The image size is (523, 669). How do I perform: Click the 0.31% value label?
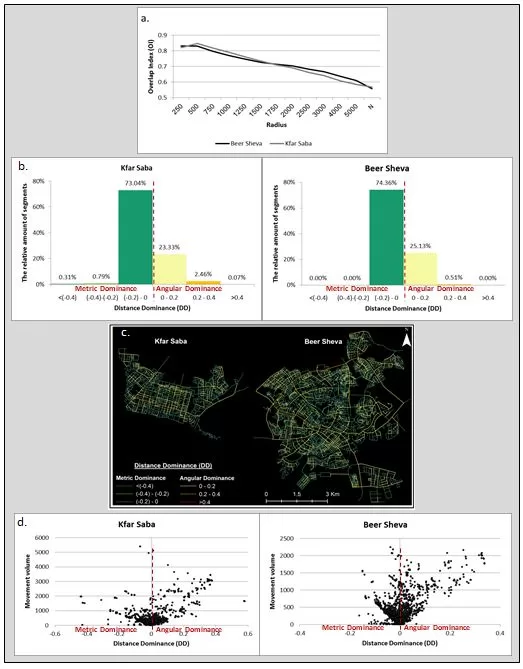click(67, 277)
